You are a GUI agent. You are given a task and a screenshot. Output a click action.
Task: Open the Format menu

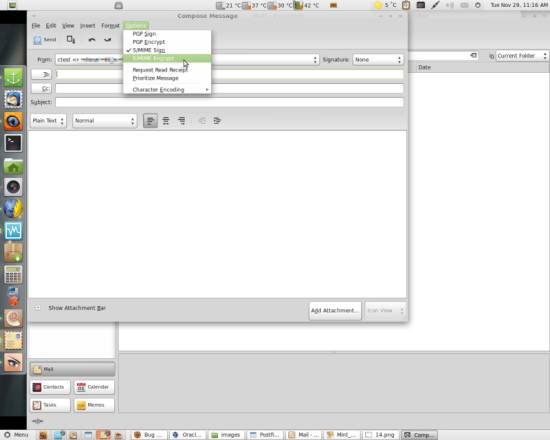click(110, 26)
